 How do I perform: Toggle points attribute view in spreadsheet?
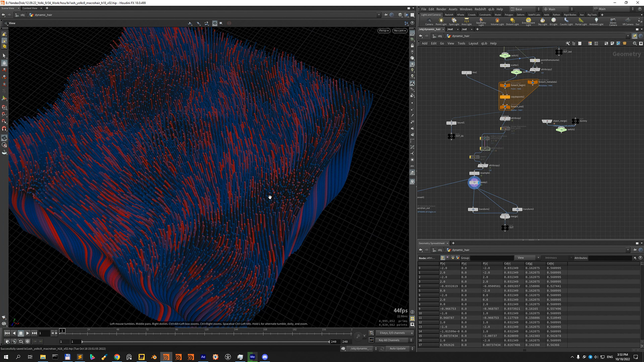pyautogui.click(x=442, y=258)
